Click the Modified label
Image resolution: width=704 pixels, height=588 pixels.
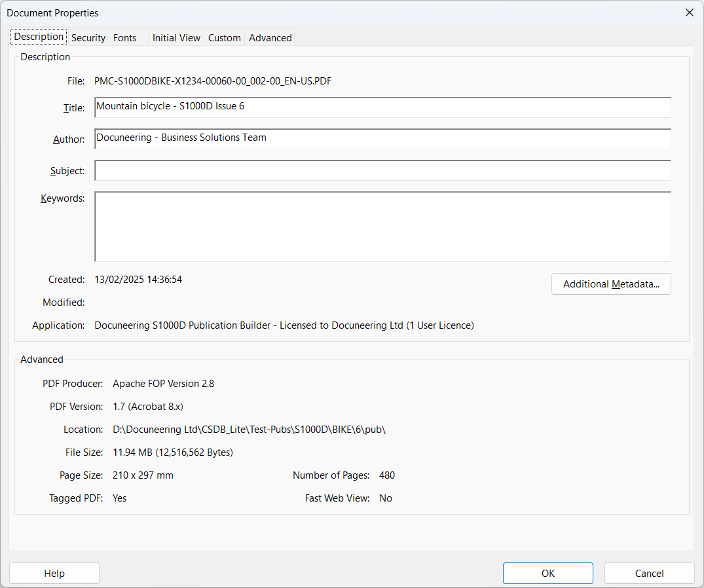point(64,303)
